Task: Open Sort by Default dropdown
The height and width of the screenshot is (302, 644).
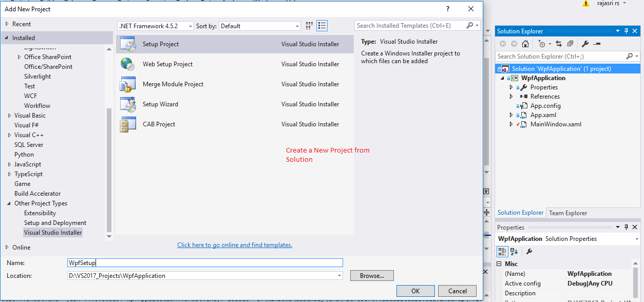Action: (x=297, y=26)
